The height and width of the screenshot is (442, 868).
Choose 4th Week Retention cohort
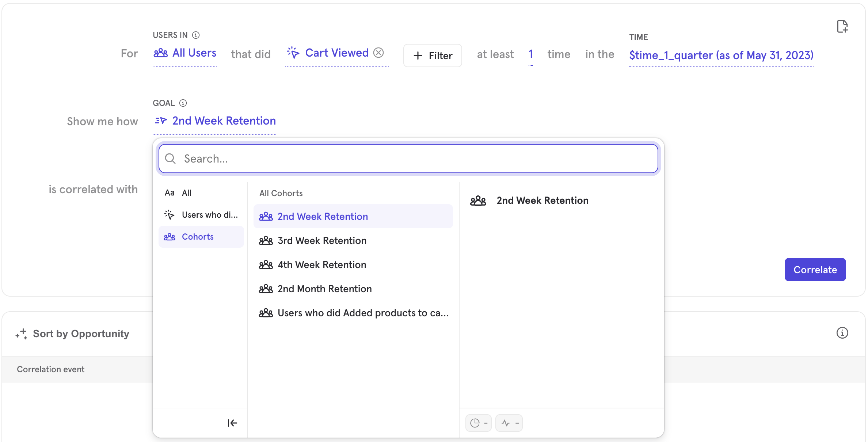pyautogui.click(x=353, y=265)
